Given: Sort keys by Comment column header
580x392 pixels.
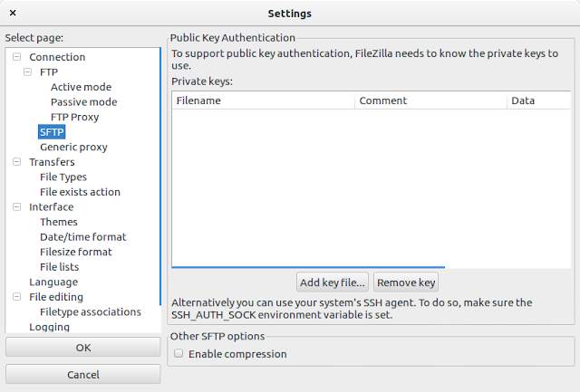Looking at the screenshot, I should pos(430,100).
